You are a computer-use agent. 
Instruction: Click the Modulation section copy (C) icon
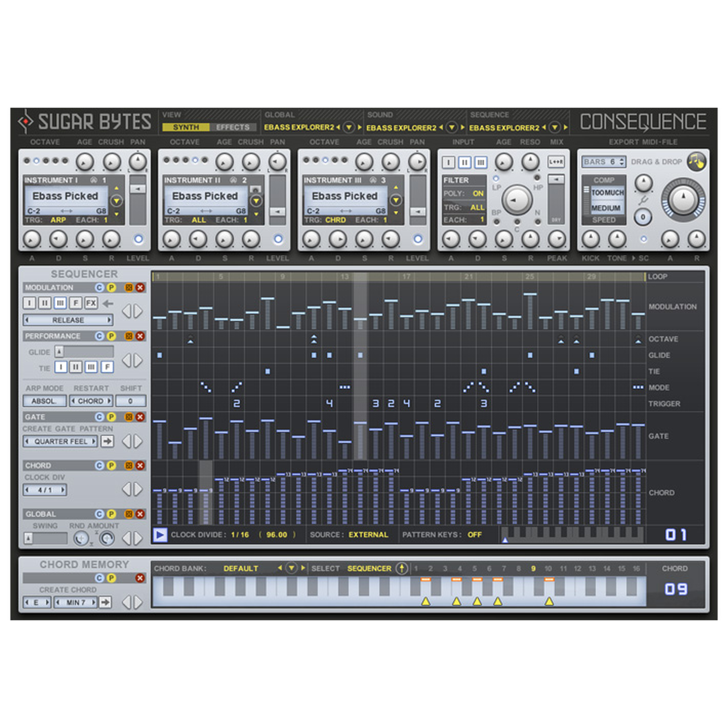(99, 288)
